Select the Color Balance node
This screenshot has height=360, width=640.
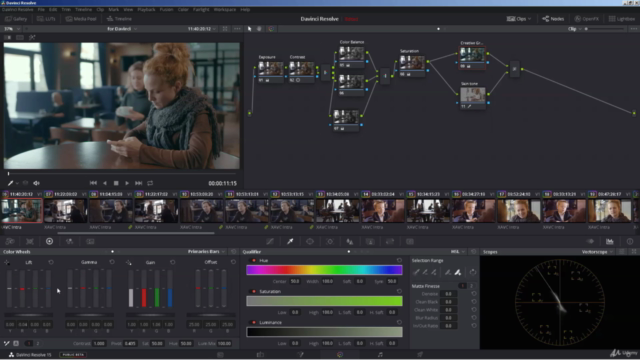tap(351, 55)
